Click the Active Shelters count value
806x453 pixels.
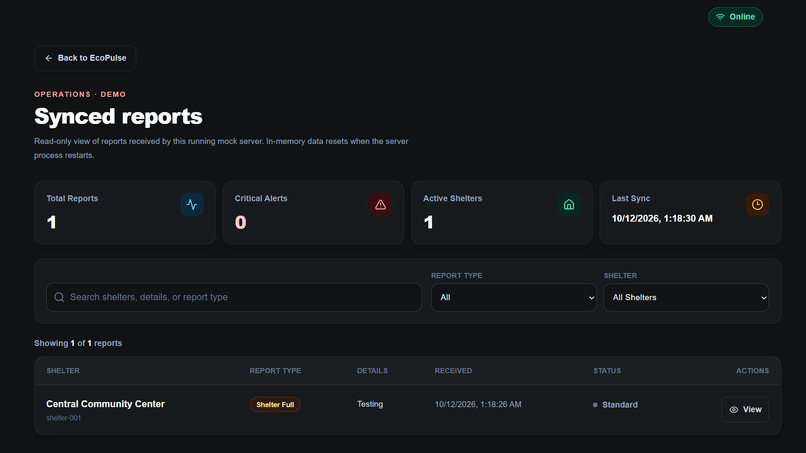click(429, 223)
